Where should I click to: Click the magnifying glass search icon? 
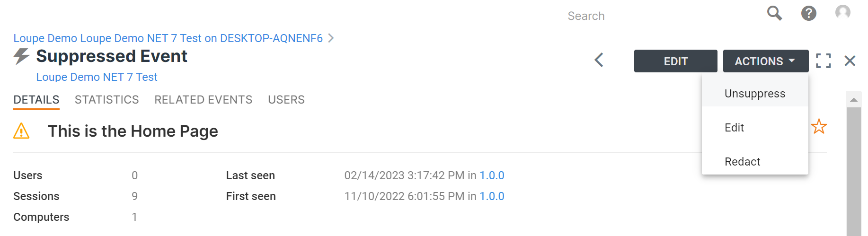[774, 13]
